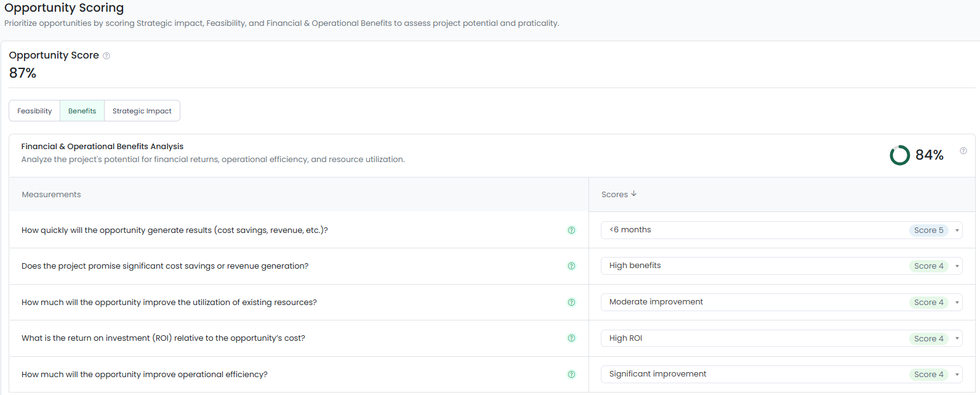This screenshot has width=980, height=395.
Task: Open the 'High benefits' dropdown
Action: pyautogui.click(x=957, y=266)
